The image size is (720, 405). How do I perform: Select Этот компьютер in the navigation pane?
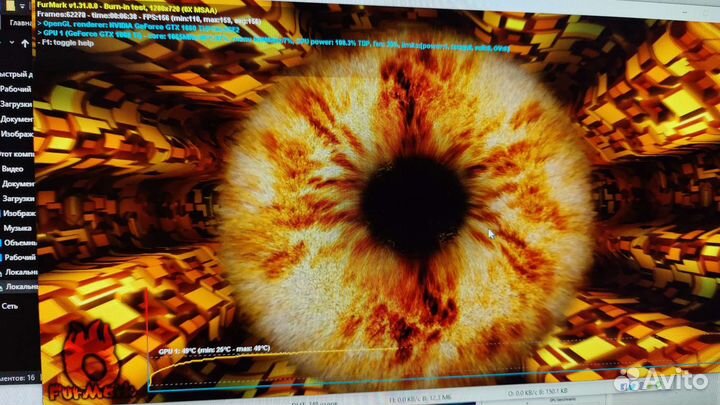pyautogui.click(x=17, y=154)
